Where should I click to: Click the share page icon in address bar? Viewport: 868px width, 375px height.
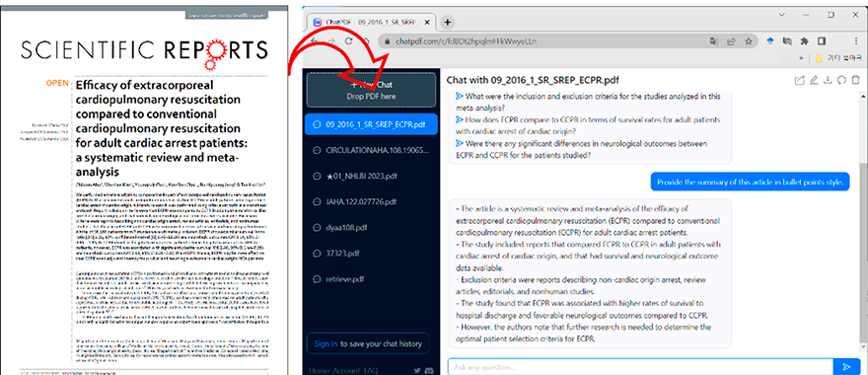731,41
